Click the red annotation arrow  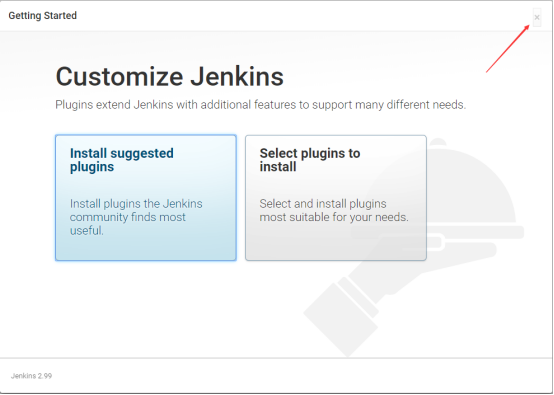click(508, 49)
